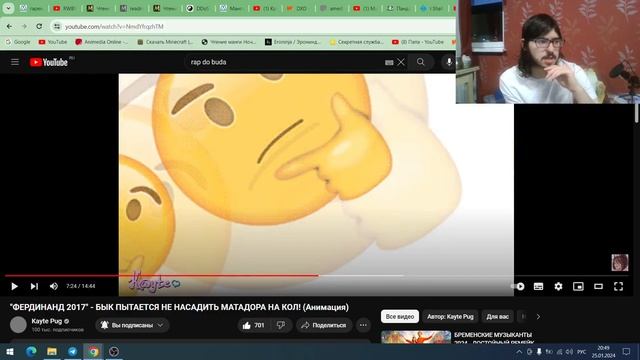The height and width of the screenshot is (360, 640).
Task: Click the youtube.com address bar URL
Action: [x=114, y=27]
